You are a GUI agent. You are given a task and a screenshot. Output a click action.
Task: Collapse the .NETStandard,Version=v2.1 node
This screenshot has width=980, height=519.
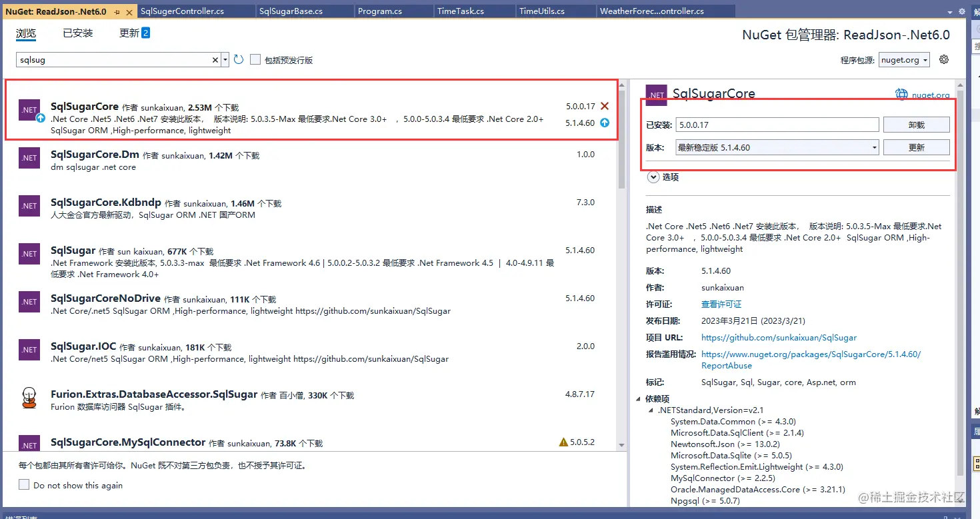(x=652, y=410)
